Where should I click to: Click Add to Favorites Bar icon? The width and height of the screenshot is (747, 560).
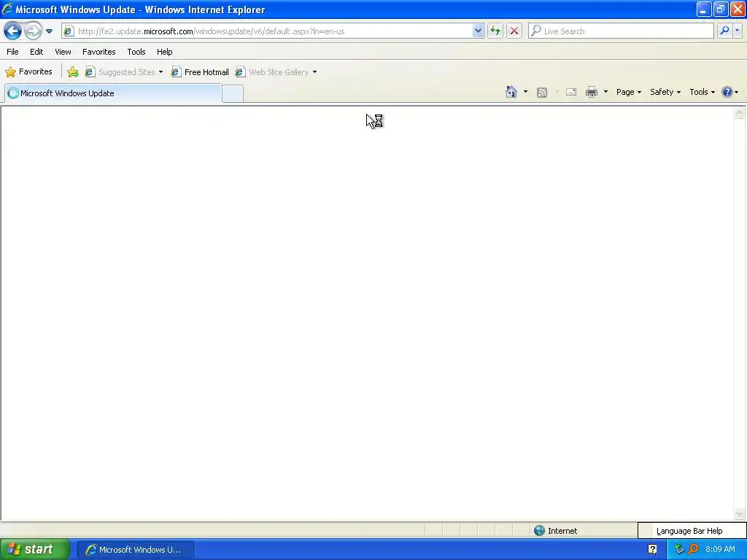pos(73,72)
